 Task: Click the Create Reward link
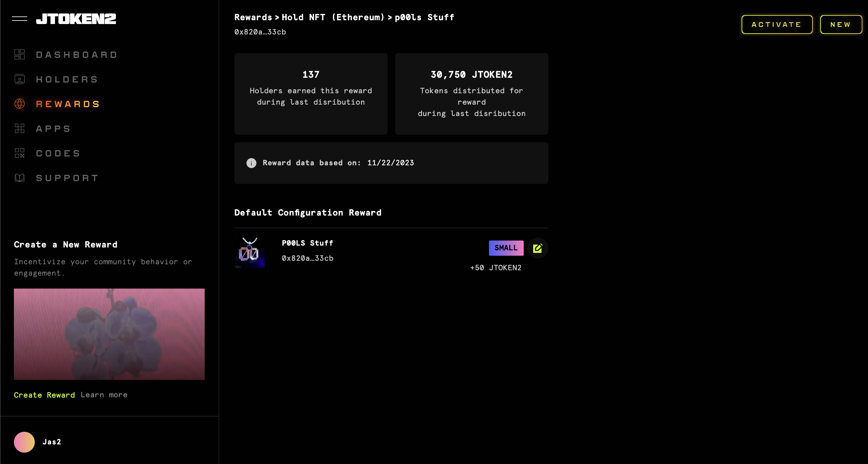coord(44,395)
